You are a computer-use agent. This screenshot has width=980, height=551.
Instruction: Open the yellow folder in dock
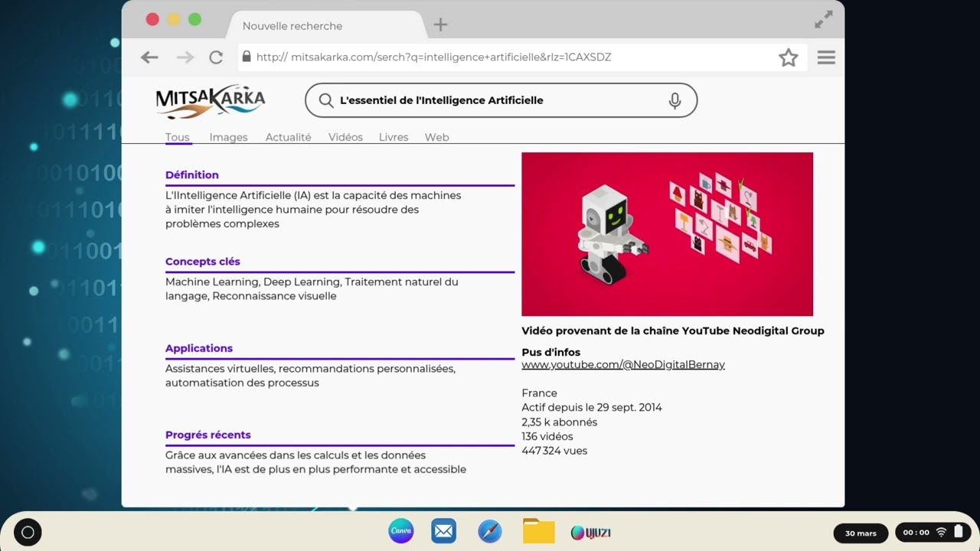click(539, 531)
